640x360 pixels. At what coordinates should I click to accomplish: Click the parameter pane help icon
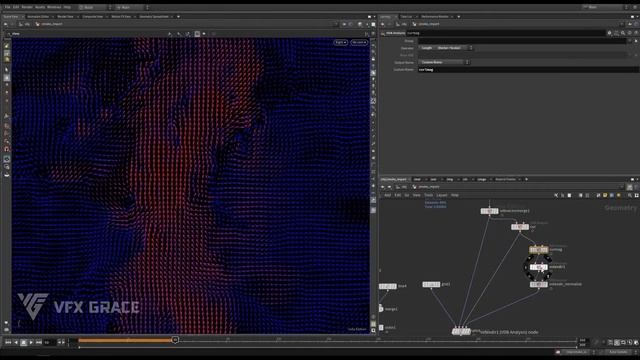pyautogui.click(x=636, y=33)
